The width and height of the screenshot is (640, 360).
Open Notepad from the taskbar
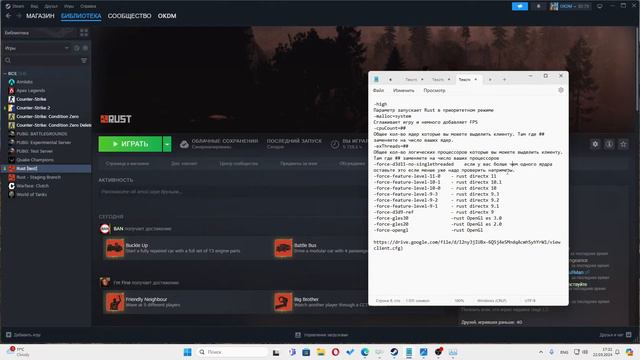409,352
